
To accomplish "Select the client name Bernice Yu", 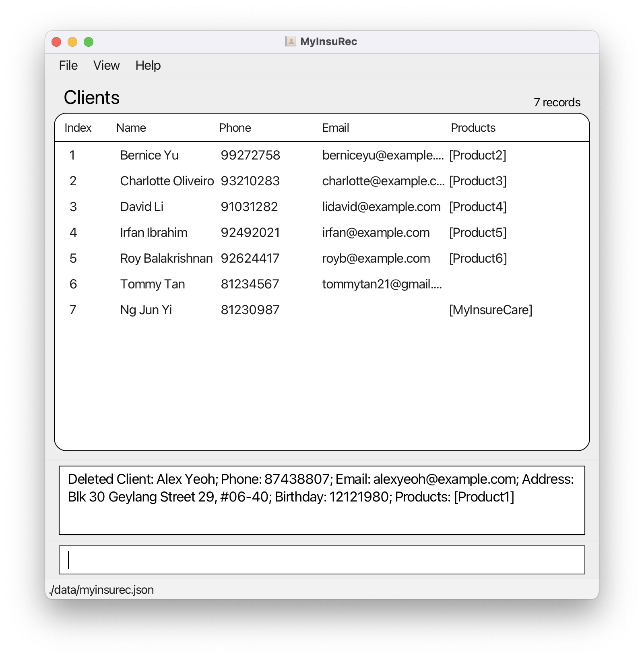I will (149, 155).
